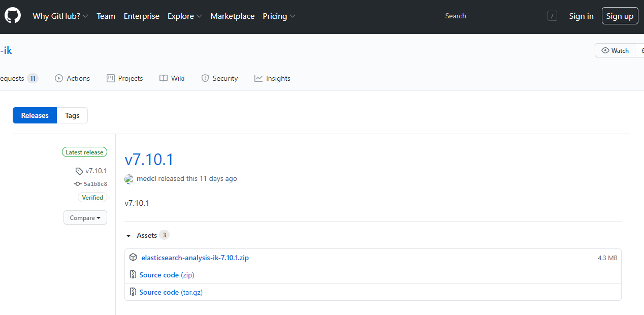Click the pull requests count badge 11
Screen dimensions: 644x315
tap(33, 78)
